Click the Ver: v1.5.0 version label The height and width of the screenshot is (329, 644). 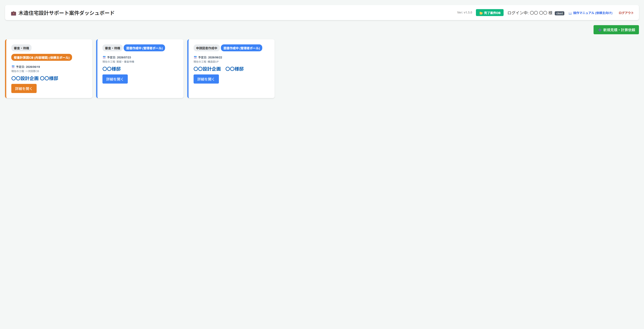click(x=464, y=12)
